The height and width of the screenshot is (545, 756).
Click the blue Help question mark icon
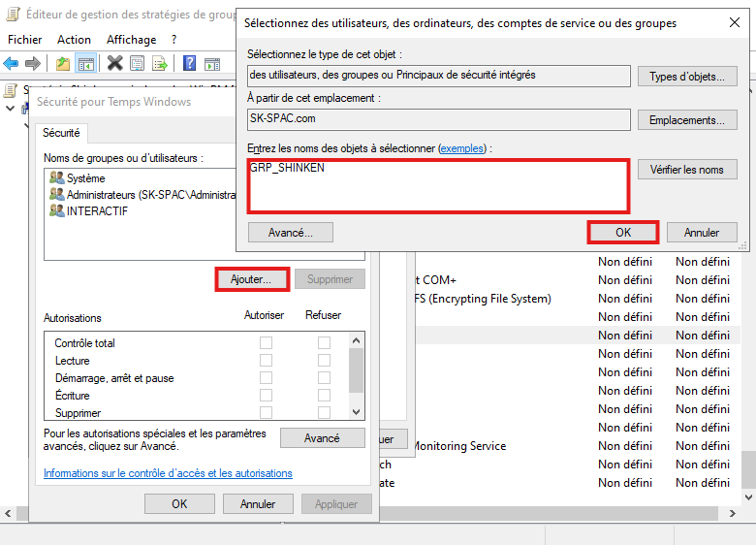188,63
